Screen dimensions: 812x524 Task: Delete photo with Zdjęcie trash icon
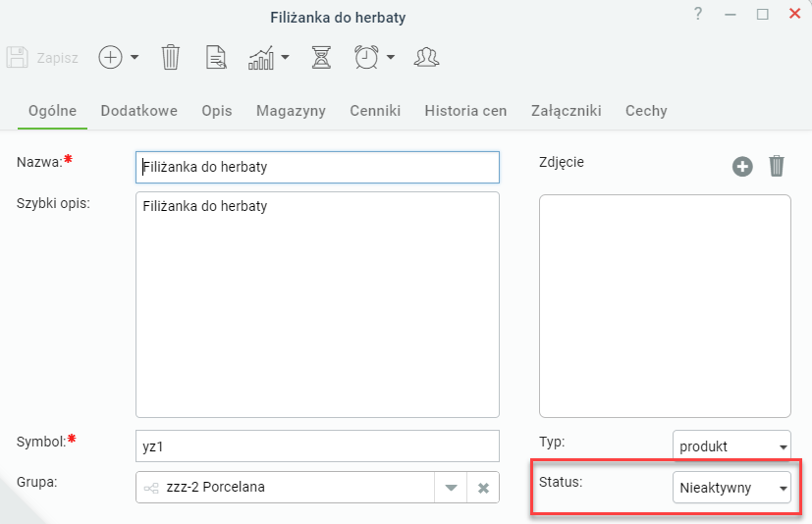(x=777, y=166)
